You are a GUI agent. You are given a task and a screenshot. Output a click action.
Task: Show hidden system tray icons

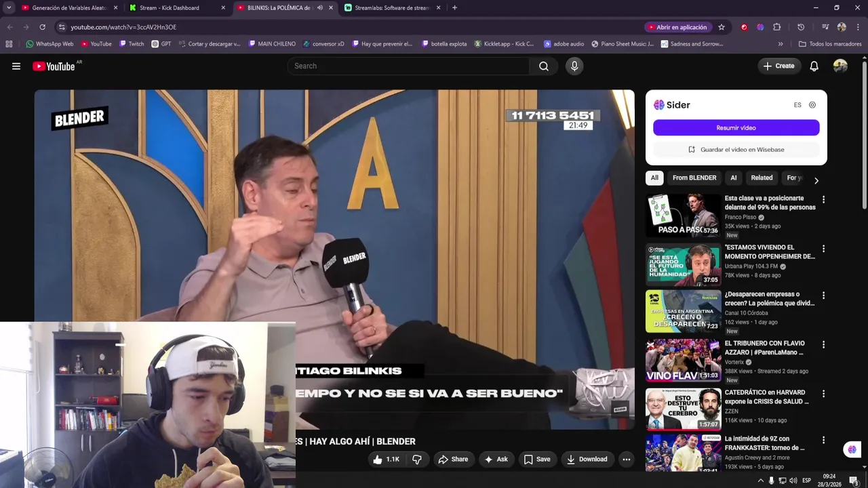(760, 481)
